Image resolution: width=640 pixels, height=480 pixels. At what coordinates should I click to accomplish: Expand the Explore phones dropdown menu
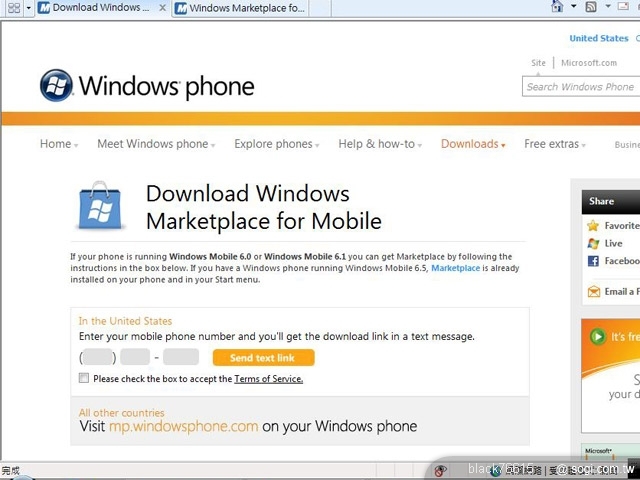click(277, 144)
